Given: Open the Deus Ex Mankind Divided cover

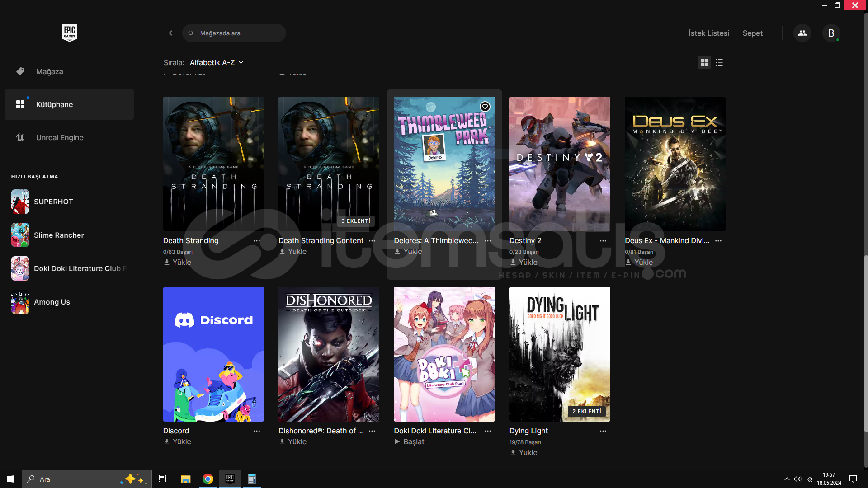Looking at the screenshot, I should [675, 164].
